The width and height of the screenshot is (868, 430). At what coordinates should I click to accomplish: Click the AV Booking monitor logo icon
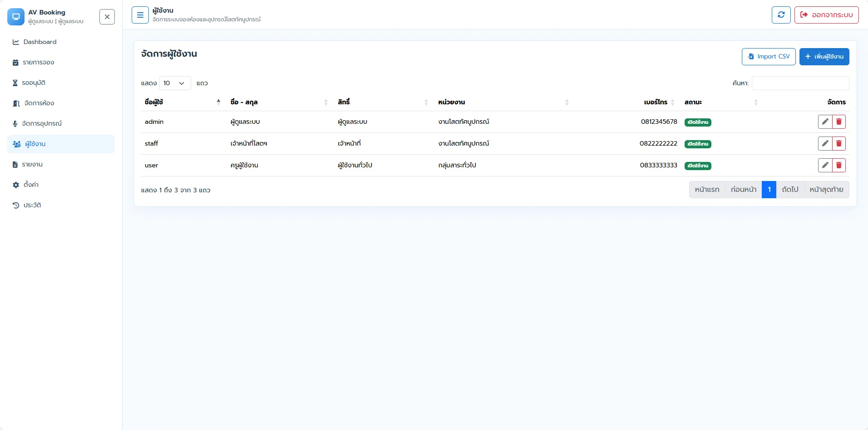(16, 17)
